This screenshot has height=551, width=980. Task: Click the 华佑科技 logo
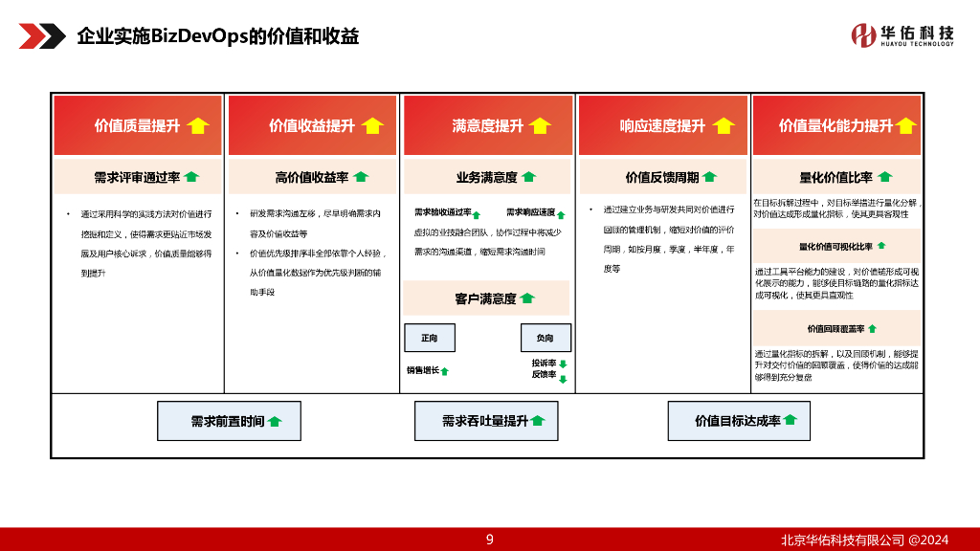[902, 35]
